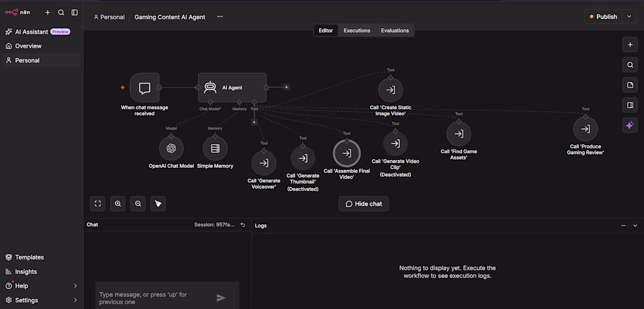Open search from the sidebar header
The width and height of the screenshot is (644, 309).
click(x=61, y=12)
